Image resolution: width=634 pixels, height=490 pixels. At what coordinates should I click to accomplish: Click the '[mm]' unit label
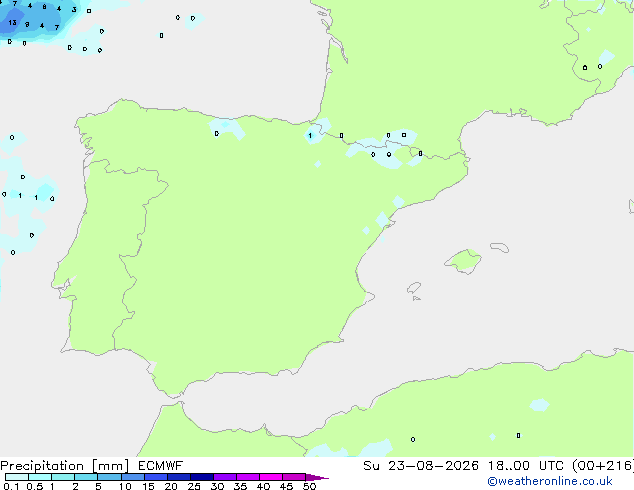pos(110,466)
